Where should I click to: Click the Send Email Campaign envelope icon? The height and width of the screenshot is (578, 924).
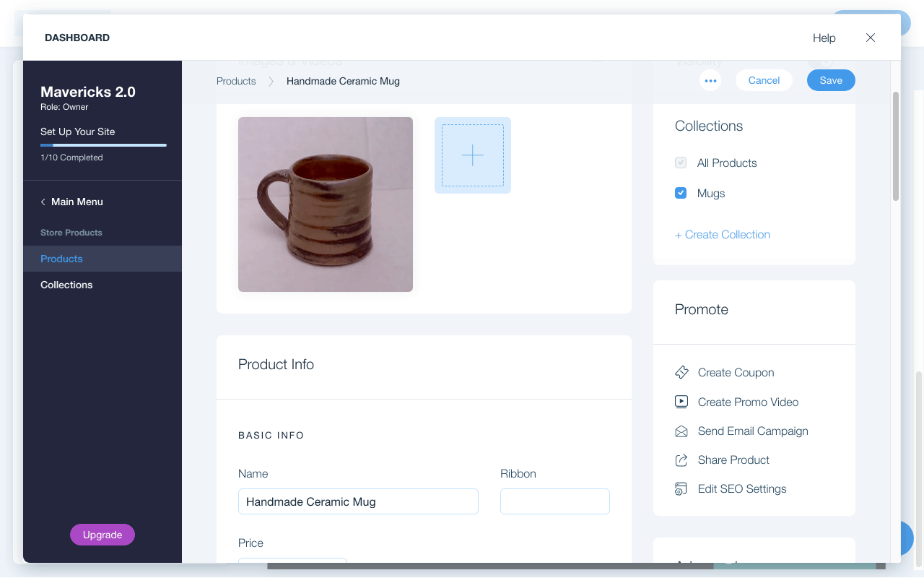tap(681, 431)
